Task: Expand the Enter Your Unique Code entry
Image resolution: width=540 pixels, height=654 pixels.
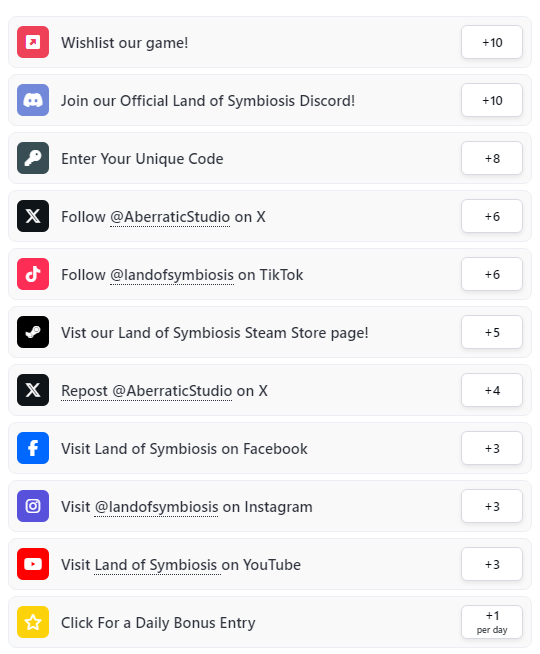Action: pyautogui.click(x=270, y=158)
